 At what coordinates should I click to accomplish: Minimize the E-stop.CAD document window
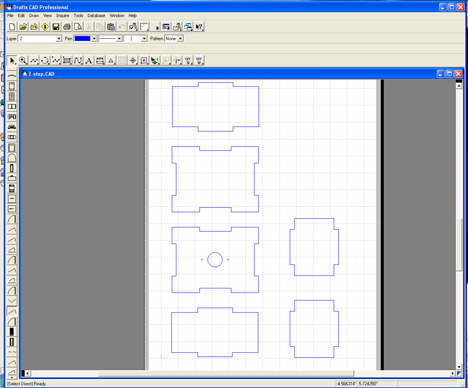point(441,74)
